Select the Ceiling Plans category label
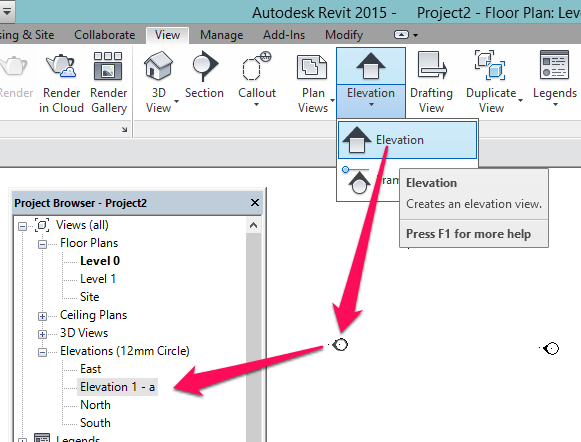Viewport: 581px width, 442px height. (93, 315)
